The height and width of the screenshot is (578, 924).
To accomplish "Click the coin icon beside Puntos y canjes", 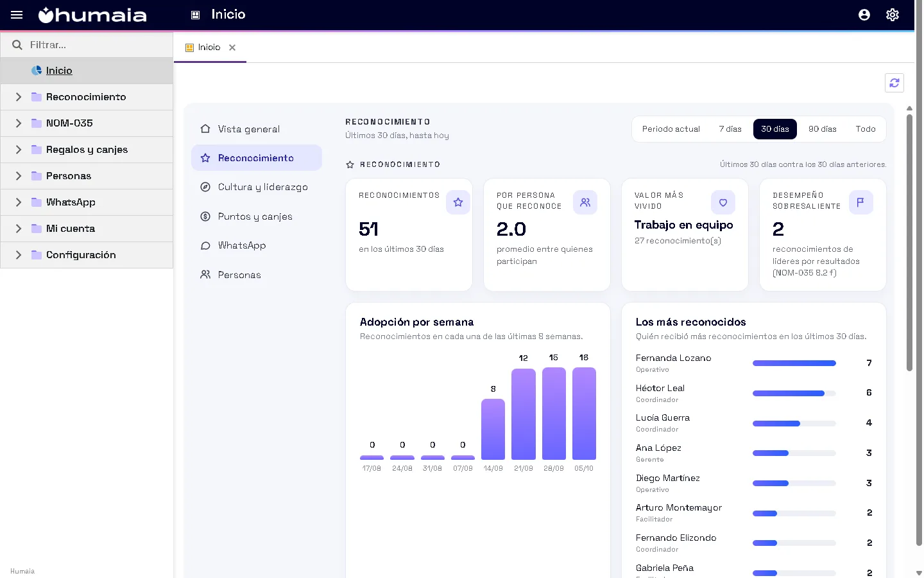I will (205, 216).
